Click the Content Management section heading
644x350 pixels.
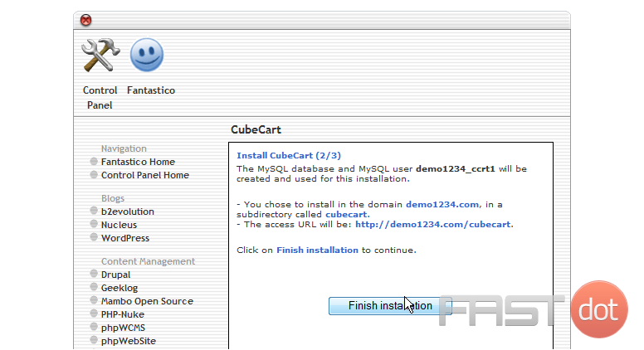(x=148, y=261)
